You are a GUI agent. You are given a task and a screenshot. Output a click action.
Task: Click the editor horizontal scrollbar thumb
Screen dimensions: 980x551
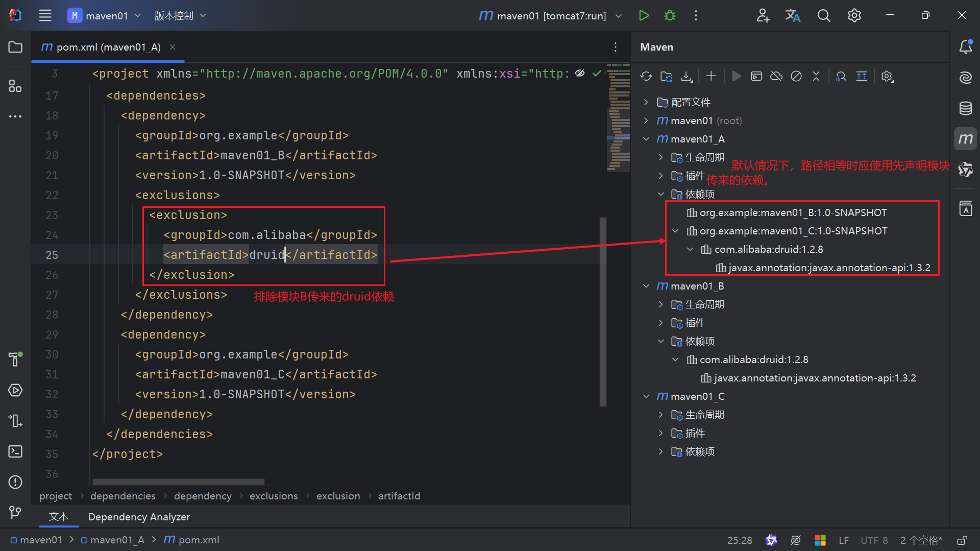point(178,482)
